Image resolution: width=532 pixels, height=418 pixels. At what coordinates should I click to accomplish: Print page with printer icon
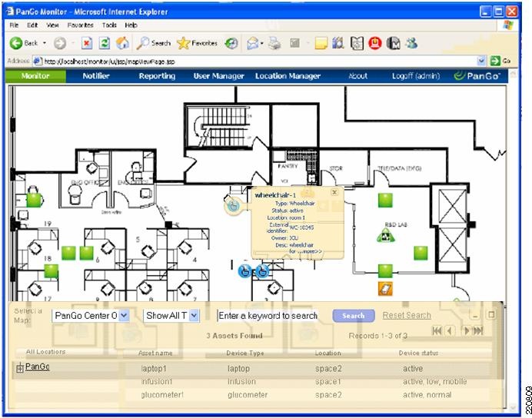(274, 43)
